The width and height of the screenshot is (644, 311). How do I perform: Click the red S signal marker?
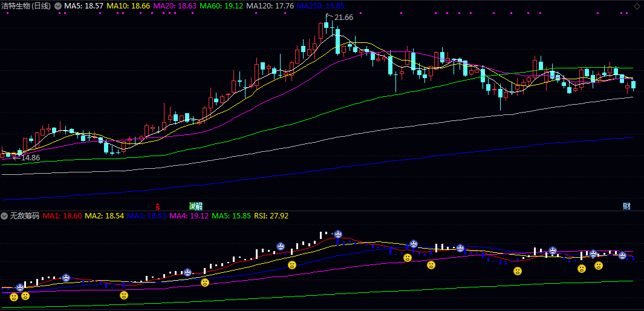click(x=157, y=206)
